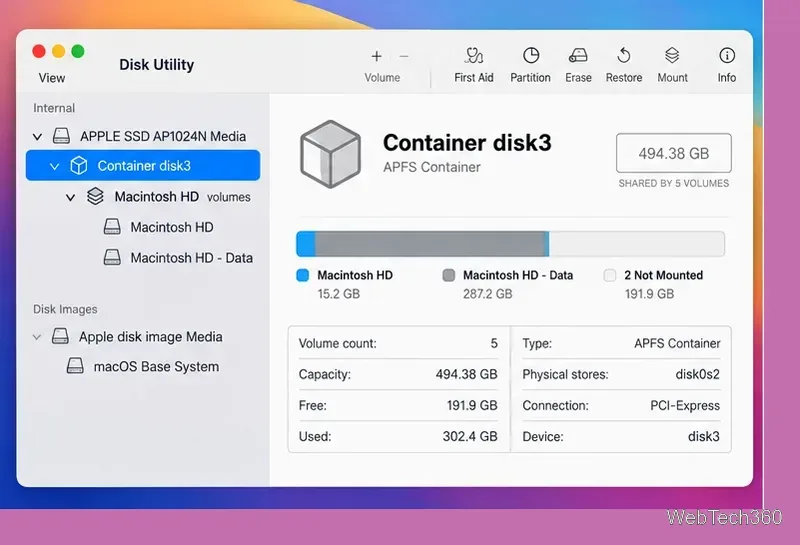Click the Restore label

[624, 78]
